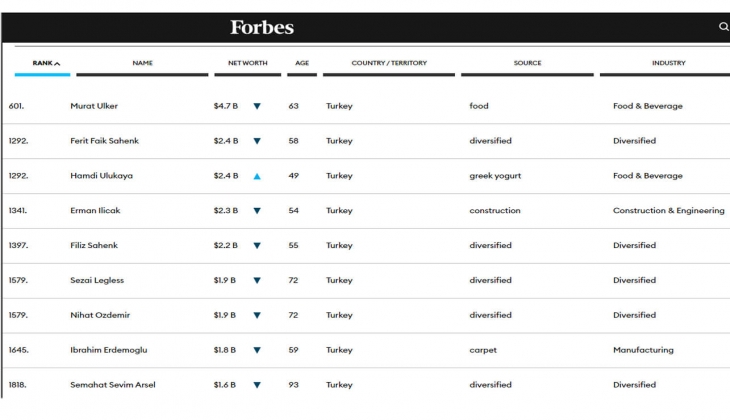Click the search magnifier icon
Viewport: 730px width, 420px height.
click(723, 27)
